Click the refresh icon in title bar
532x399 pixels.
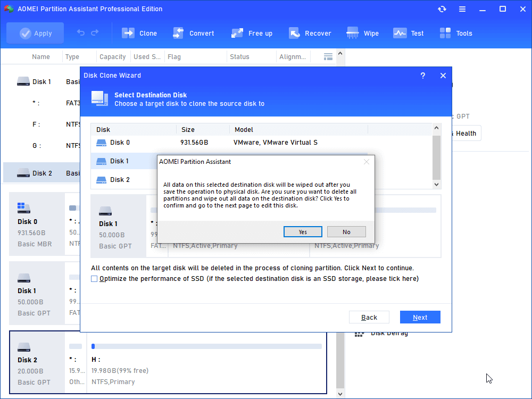(442, 9)
